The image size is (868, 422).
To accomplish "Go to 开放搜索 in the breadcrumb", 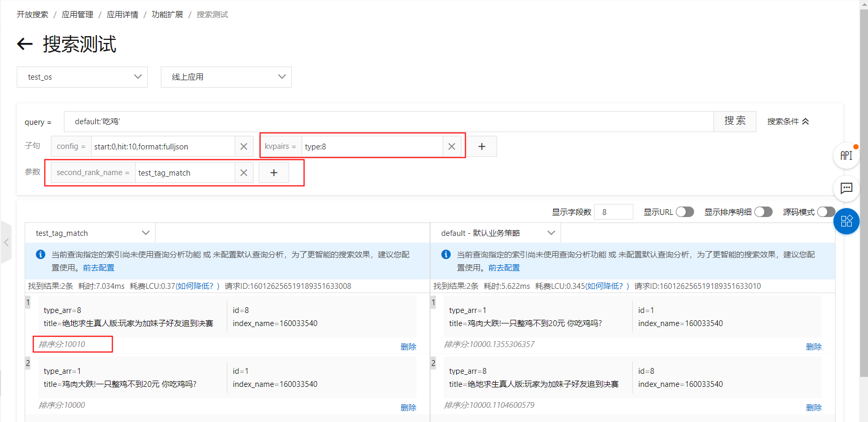I will click(32, 15).
